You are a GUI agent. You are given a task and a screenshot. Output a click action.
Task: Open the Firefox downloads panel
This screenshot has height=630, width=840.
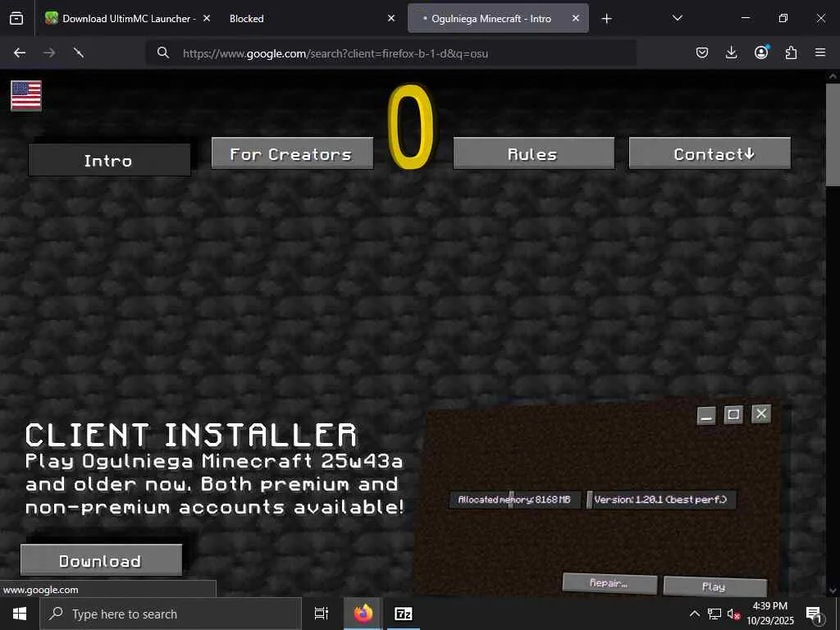click(731, 52)
